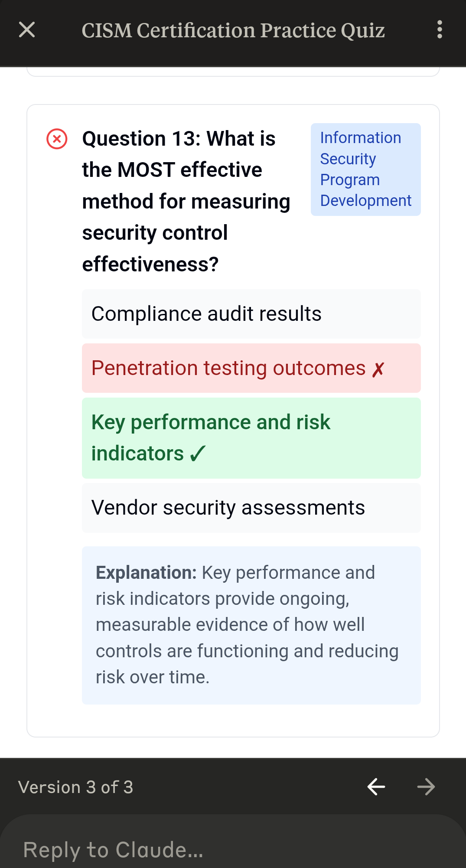The height and width of the screenshot is (868, 466).
Task: Click the X mark on Penetration testing outcomes
Action: (x=378, y=369)
